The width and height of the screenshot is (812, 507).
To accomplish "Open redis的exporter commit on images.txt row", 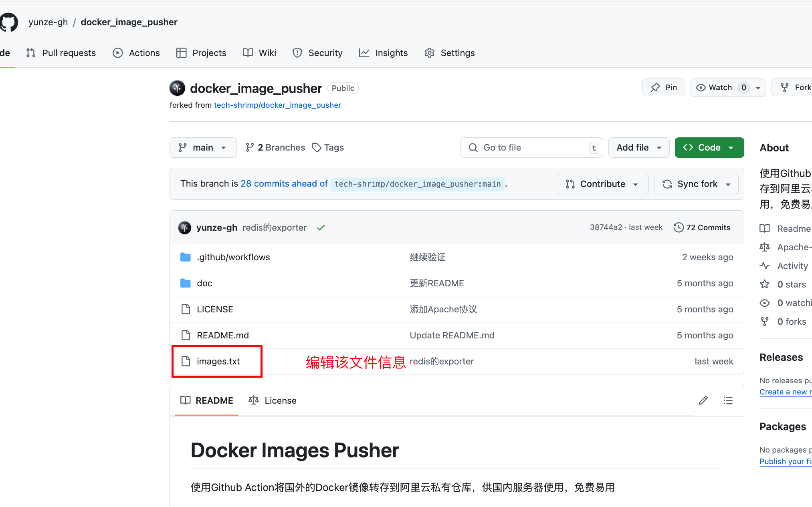I will click(x=442, y=361).
